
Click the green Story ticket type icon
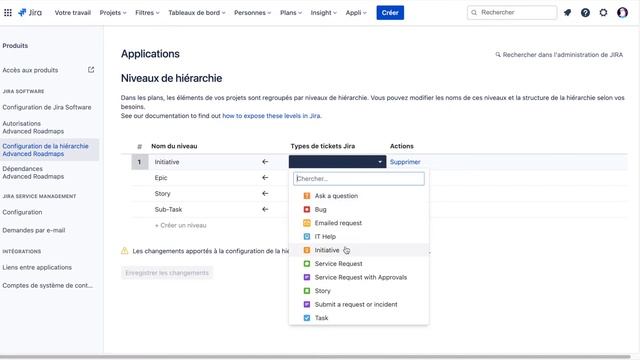[307, 291]
